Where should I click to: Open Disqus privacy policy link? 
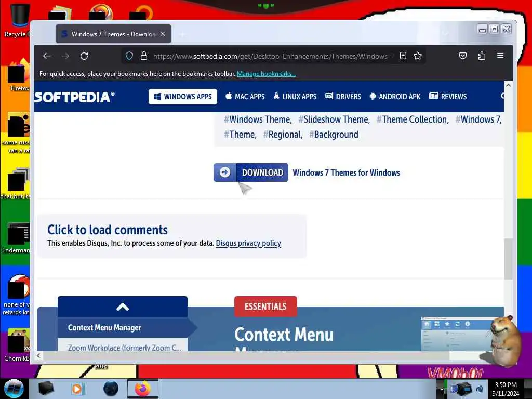point(248,243)
